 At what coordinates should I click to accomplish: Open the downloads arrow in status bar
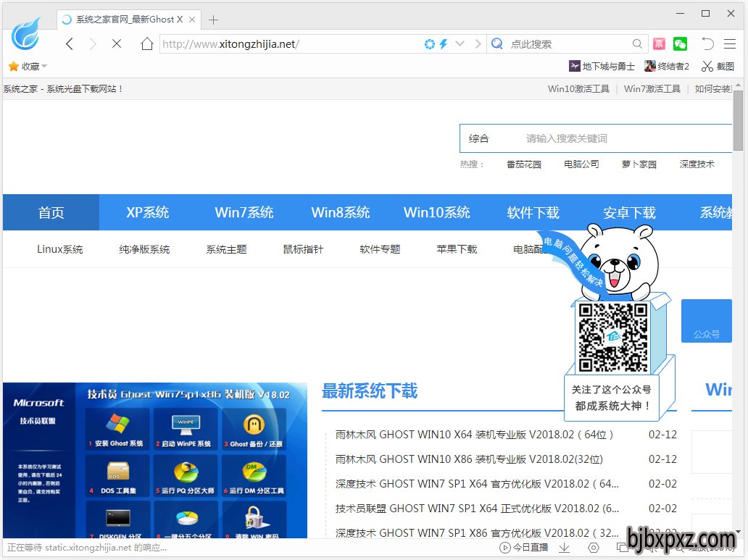pyautogui.click(x=565, y=548)
